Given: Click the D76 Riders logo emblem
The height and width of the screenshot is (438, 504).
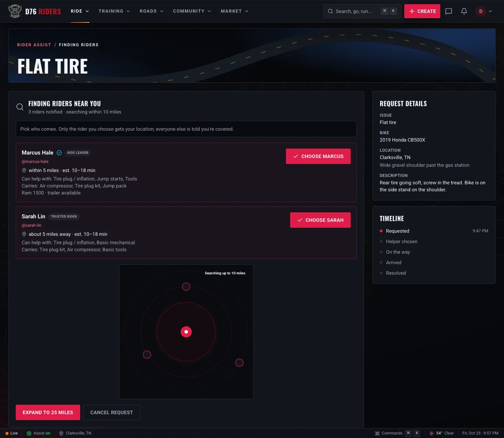Looking at the screenshot, I should 15,11.
